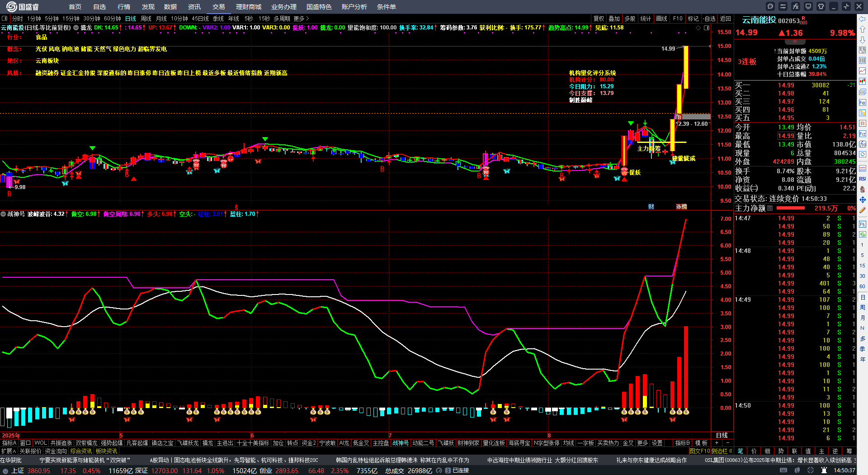The image size is (868, 475).
Task: Click the back arrow icon in right sidebar
Action: tap(863, 19)
